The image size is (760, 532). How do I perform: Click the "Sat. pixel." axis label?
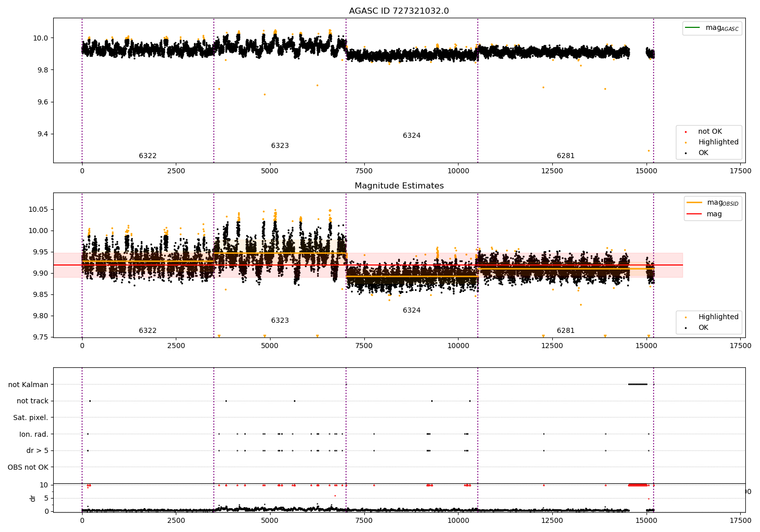(x=31, y=418)
